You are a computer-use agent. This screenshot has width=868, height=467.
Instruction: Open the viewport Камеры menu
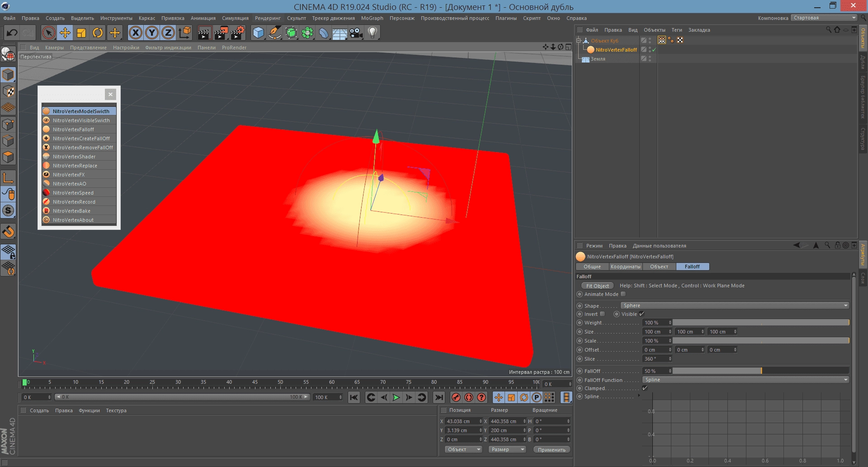pos(54,48)
